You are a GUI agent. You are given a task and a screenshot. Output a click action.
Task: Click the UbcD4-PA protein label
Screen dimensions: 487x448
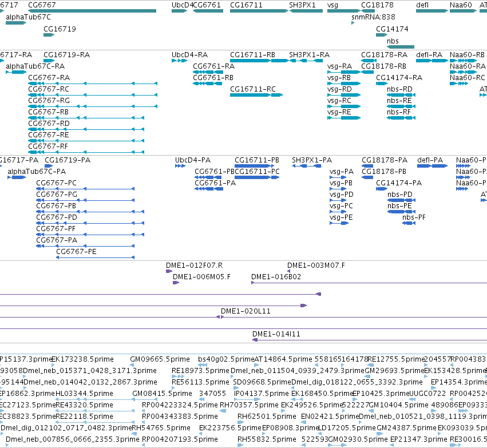(193, 160)
